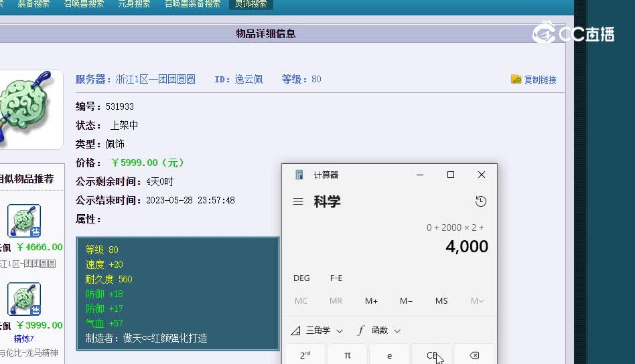Image resolution: width=635 pixels, height=364 pixels.
Task: Switch to the 灵饰搜索 tab
Action: (x=251, y=4)
